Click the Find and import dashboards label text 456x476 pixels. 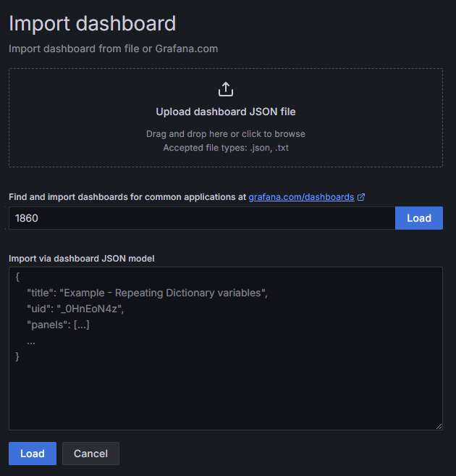click(127, 197)
